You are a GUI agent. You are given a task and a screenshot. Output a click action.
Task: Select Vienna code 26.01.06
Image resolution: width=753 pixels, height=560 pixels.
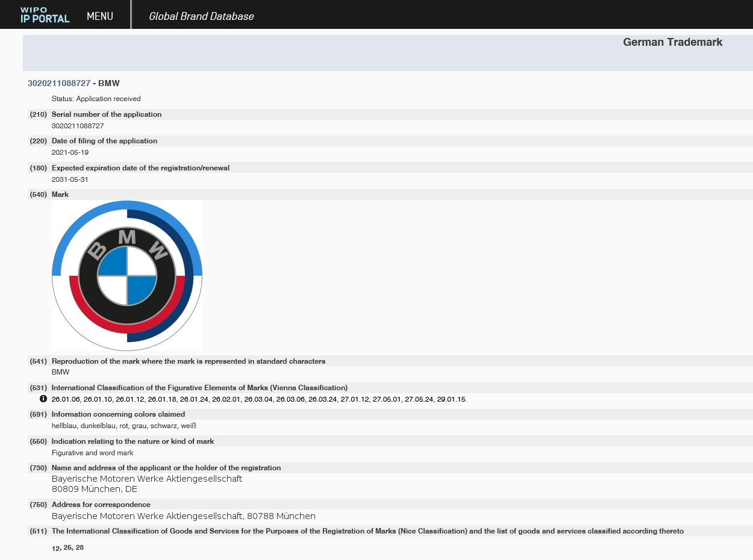coord(66,399)
